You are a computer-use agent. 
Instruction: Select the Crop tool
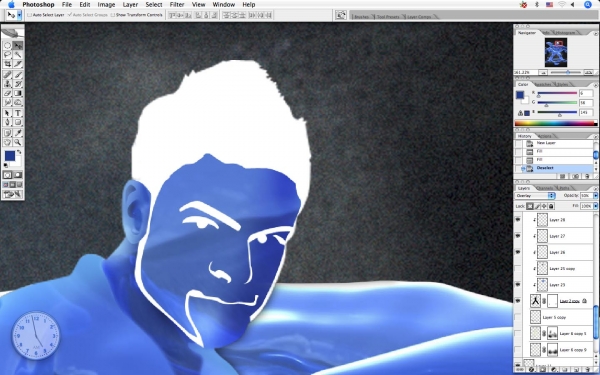tap(7, 64)
